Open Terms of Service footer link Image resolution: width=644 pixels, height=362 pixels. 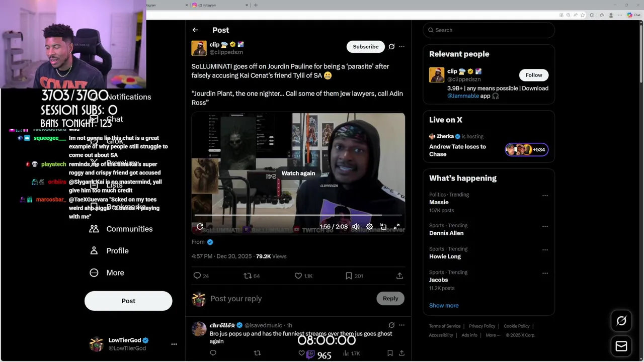[x=445, y=326]
